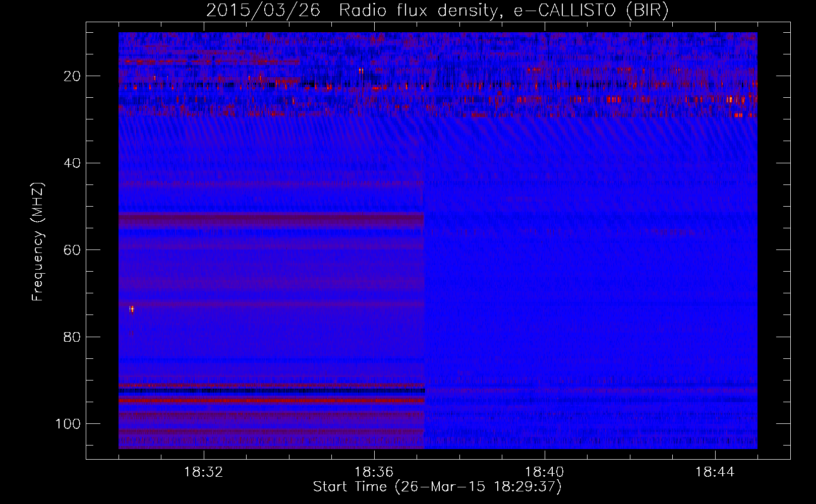Click the date "2015/03/26" in the title
The height and width of the screenshot is (504, 816).
pyautogui.click(x=263, y=11)
